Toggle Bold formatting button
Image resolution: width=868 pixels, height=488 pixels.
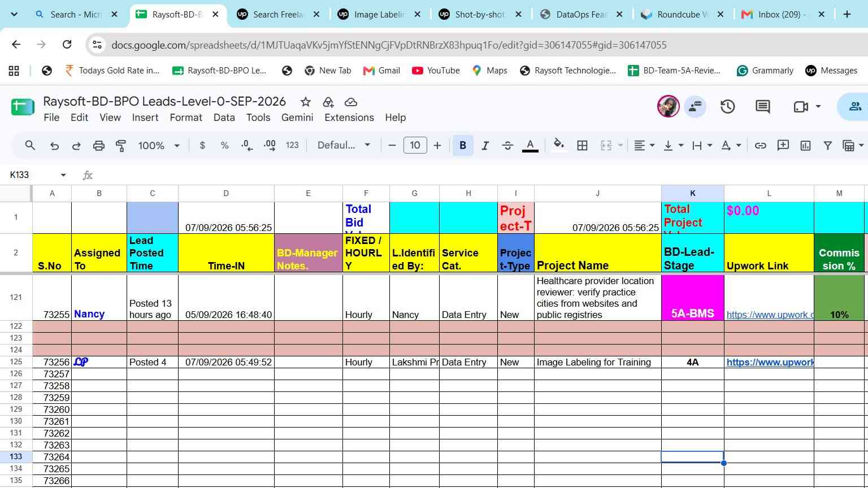point(463,146)
